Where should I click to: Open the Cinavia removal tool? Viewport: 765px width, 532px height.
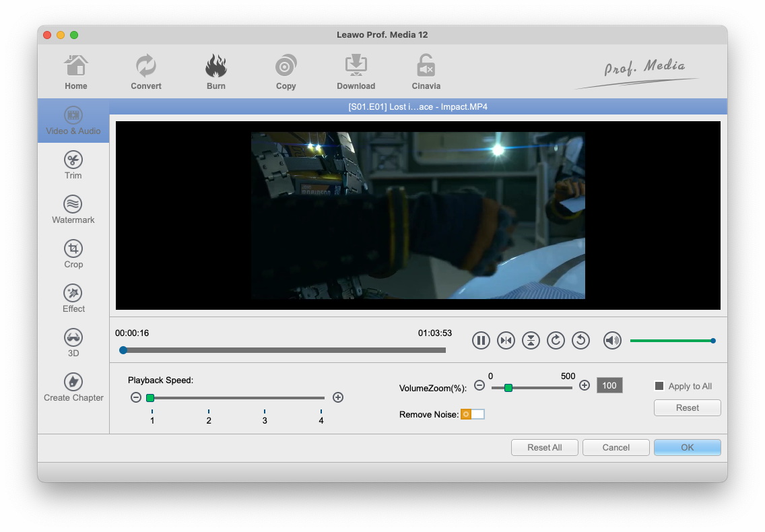pyautogui.click(x=426, y=72)
